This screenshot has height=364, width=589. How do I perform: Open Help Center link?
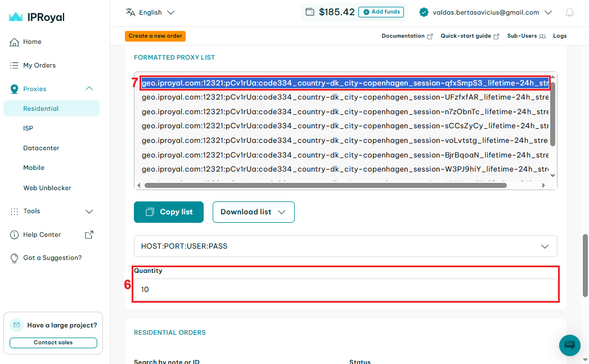[42, 235]
